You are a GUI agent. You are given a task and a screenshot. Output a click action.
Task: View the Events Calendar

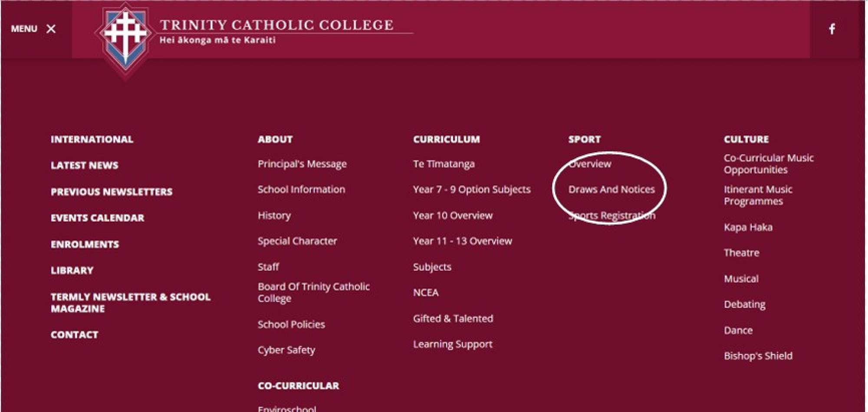click(x=97, y=218)
